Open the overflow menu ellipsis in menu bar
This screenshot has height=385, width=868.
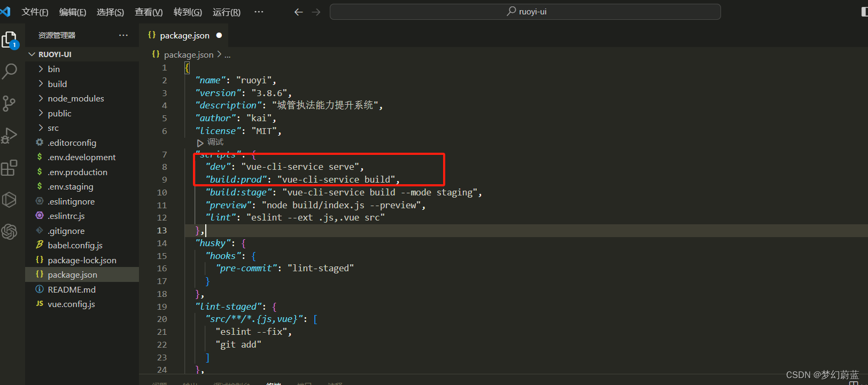click(259, 12)
